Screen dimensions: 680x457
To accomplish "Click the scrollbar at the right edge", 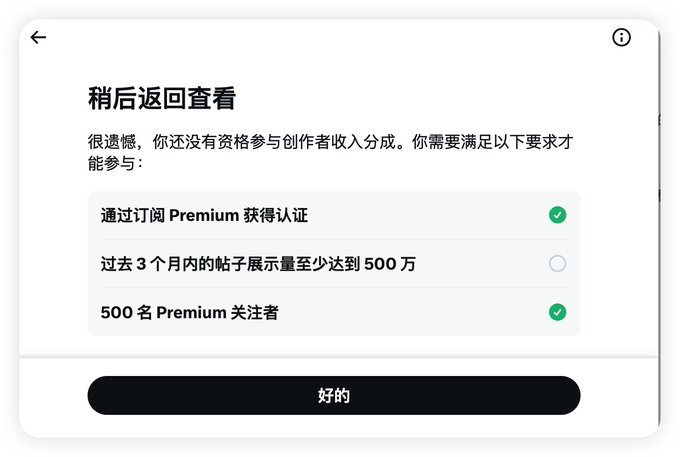I will click(660, 200).
